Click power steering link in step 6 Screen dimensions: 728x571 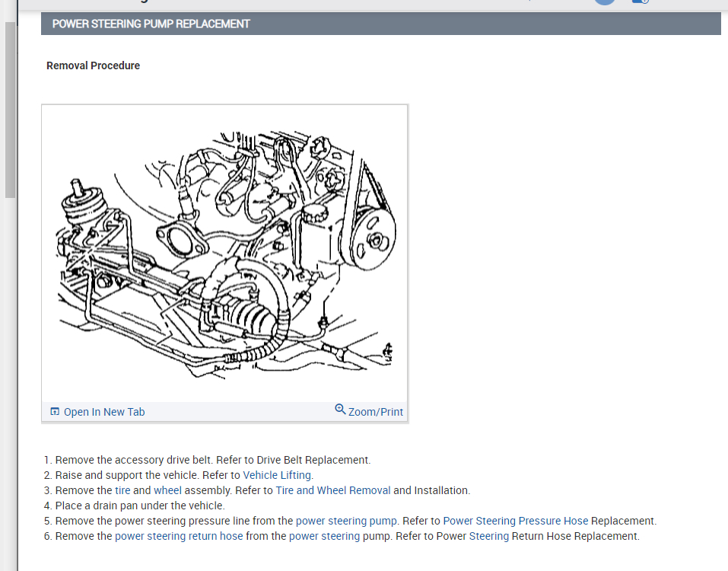[324, 536]
